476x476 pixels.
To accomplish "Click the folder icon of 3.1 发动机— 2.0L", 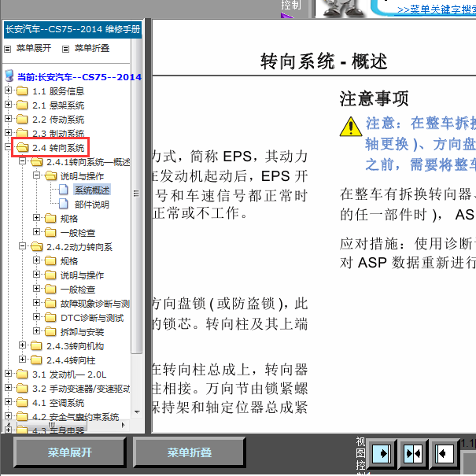I will [x=22, y=375].
